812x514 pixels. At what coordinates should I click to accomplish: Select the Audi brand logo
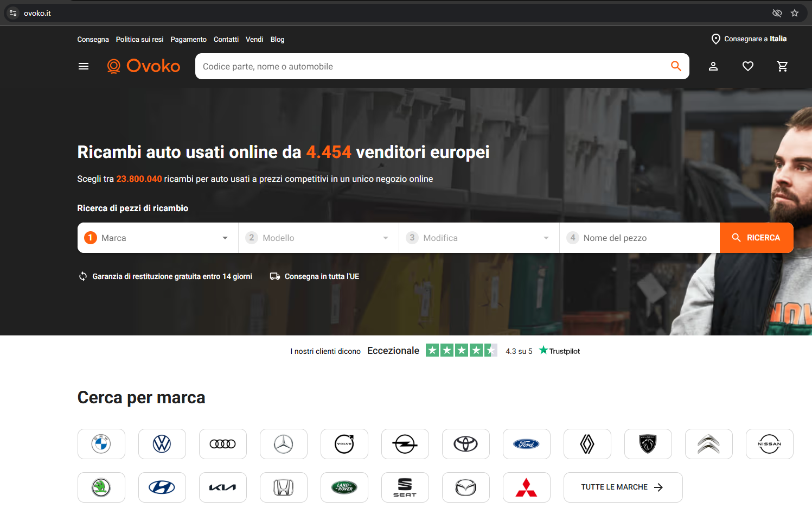[x=223, y=444]
